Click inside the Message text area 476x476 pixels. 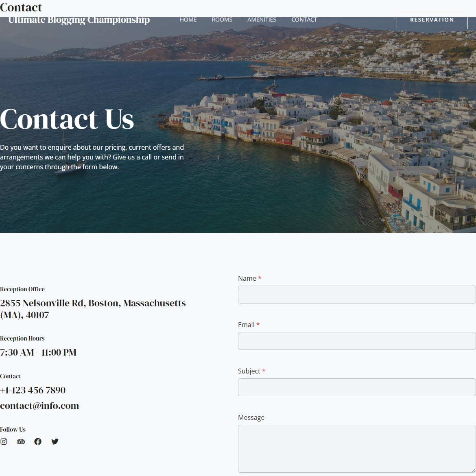(356, 448)
